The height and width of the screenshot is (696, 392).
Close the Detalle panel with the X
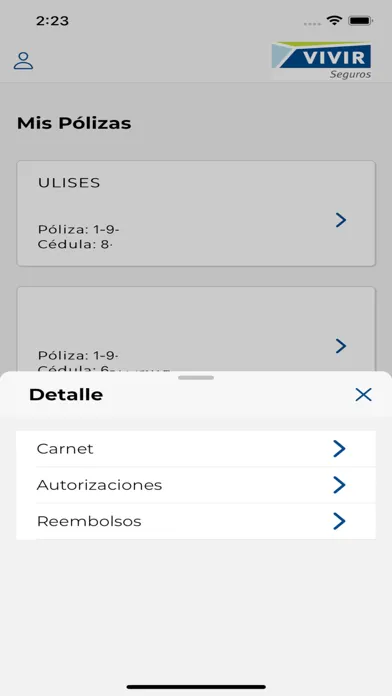point(363,395)
